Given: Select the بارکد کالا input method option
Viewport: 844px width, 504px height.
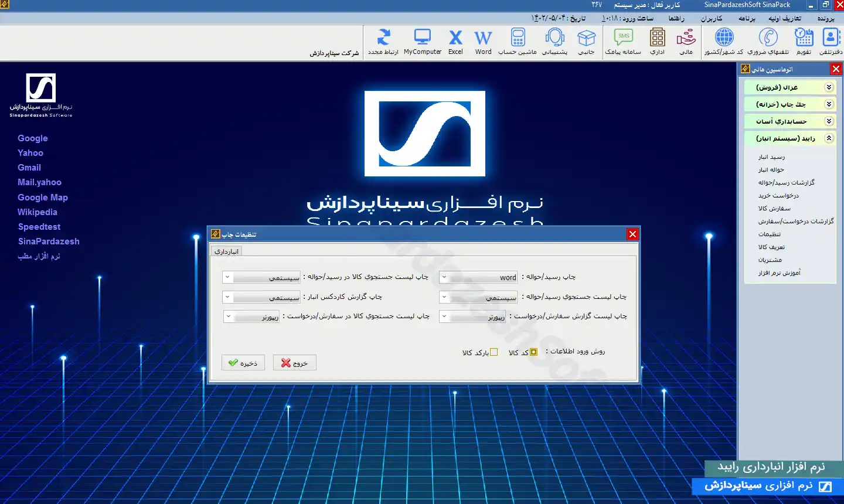Looking at the screenshot, I should coord(494,352).
